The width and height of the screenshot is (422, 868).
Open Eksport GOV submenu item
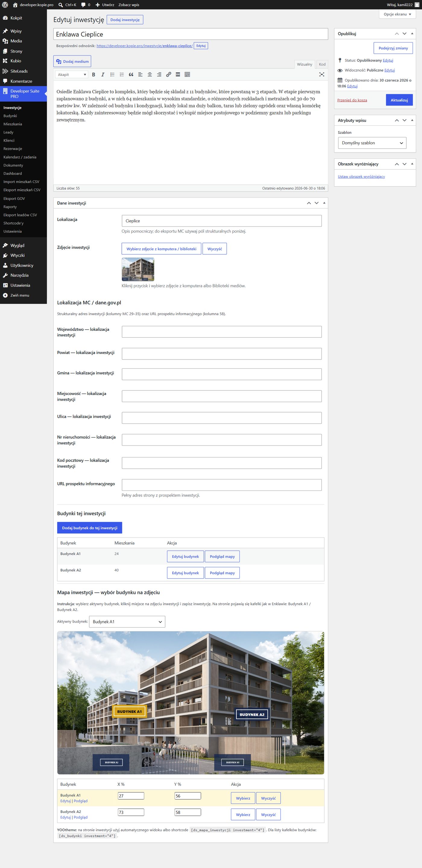14,199
